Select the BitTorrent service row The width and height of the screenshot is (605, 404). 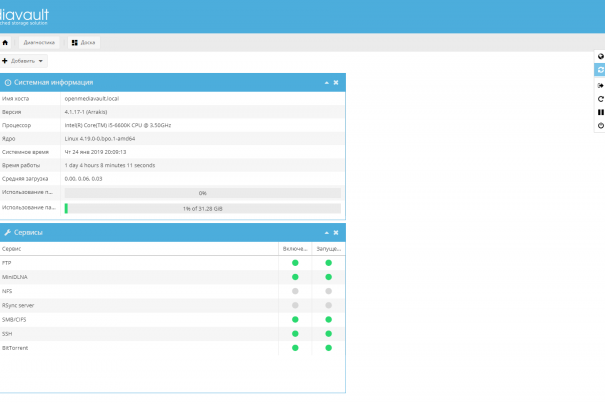(x=100, y=347)
